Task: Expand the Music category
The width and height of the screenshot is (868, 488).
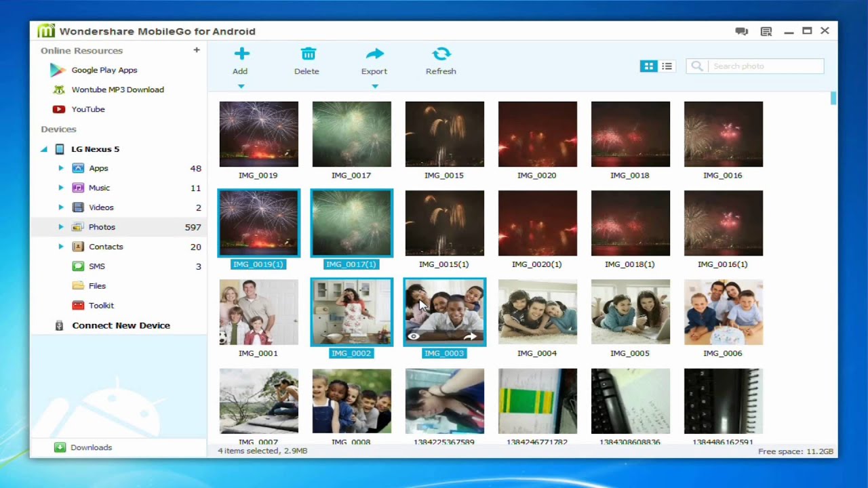Action: coord(61,188)
